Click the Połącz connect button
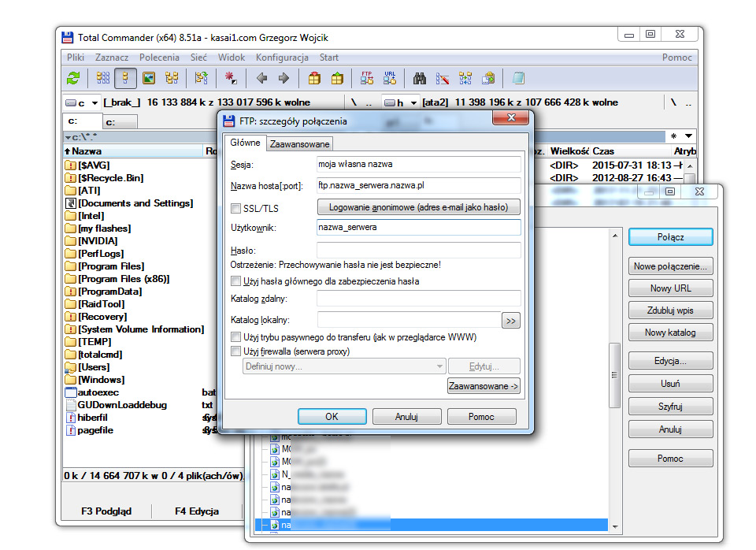Screen dimensions: 756x550 671,237
